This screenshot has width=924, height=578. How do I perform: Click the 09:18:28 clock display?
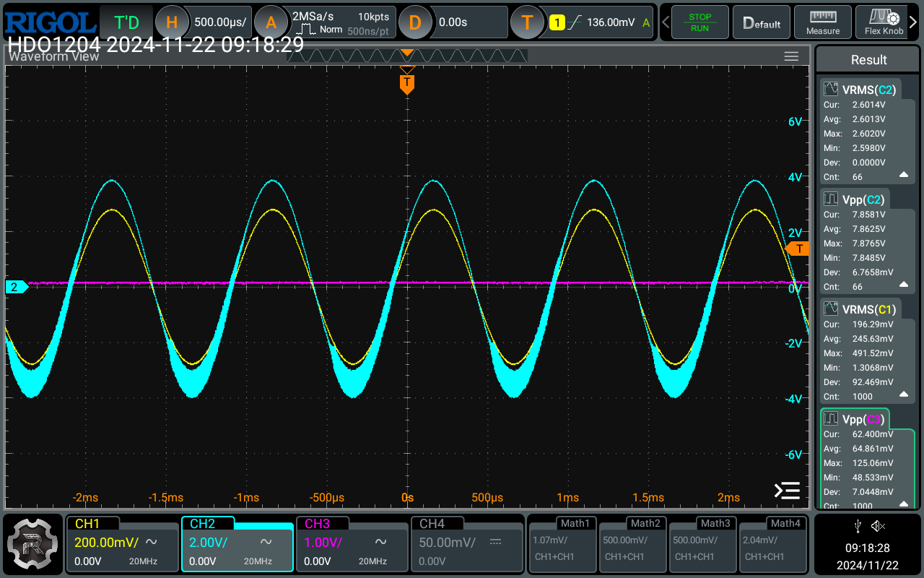[868, 548]
